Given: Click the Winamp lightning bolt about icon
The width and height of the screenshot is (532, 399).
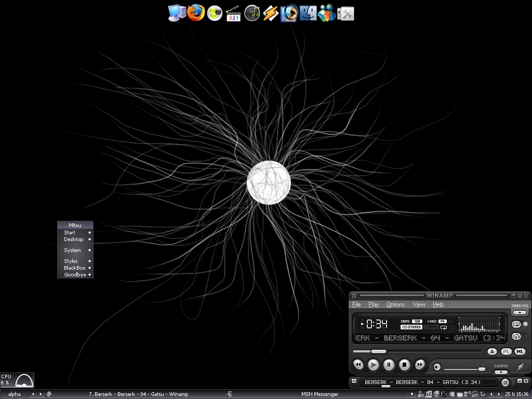Looking at the screenshot, I should point(521,367).
